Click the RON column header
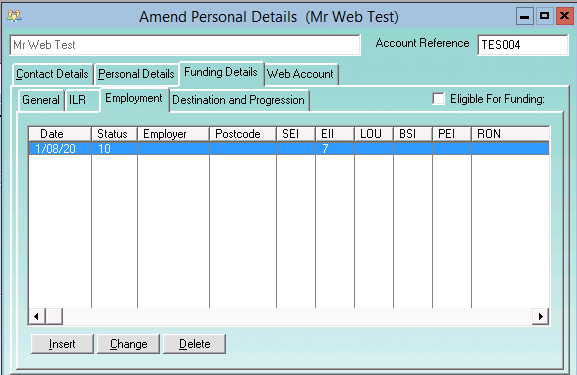This screenshot has height=375, width=577. (x=510, y=134)
